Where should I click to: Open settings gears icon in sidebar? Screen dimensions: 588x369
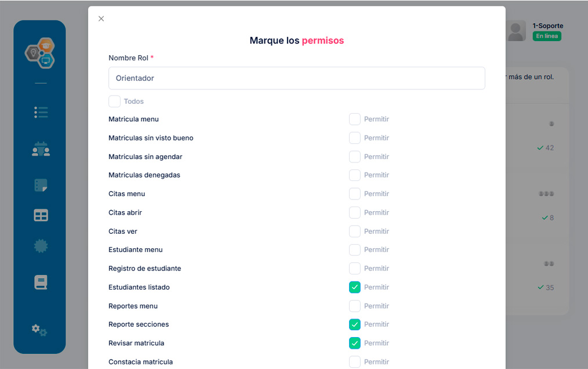pos(39,330)
